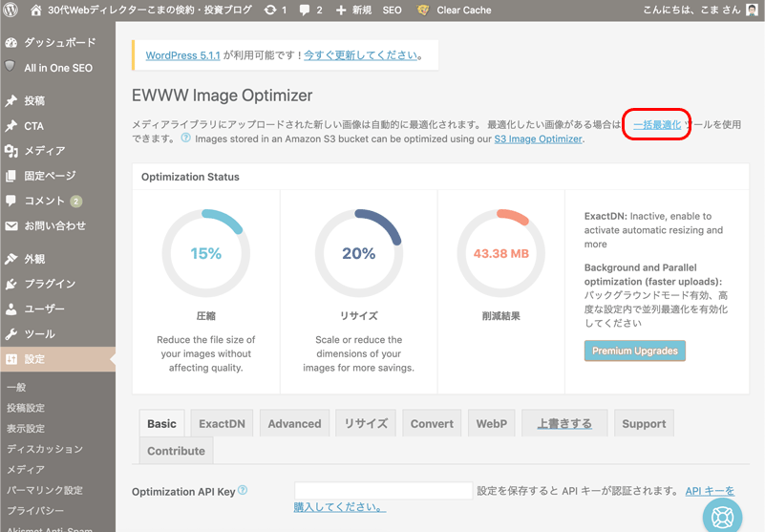Click the EWWW Image Optimizer page title

(222, 96)
